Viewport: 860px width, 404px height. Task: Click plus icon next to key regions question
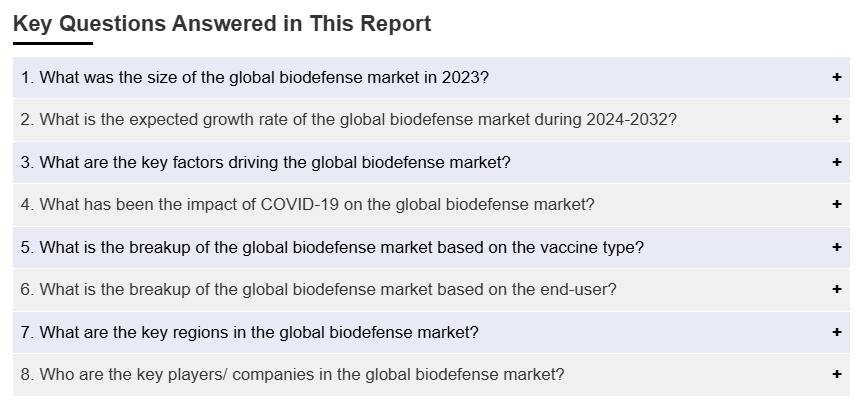(836, 332)
